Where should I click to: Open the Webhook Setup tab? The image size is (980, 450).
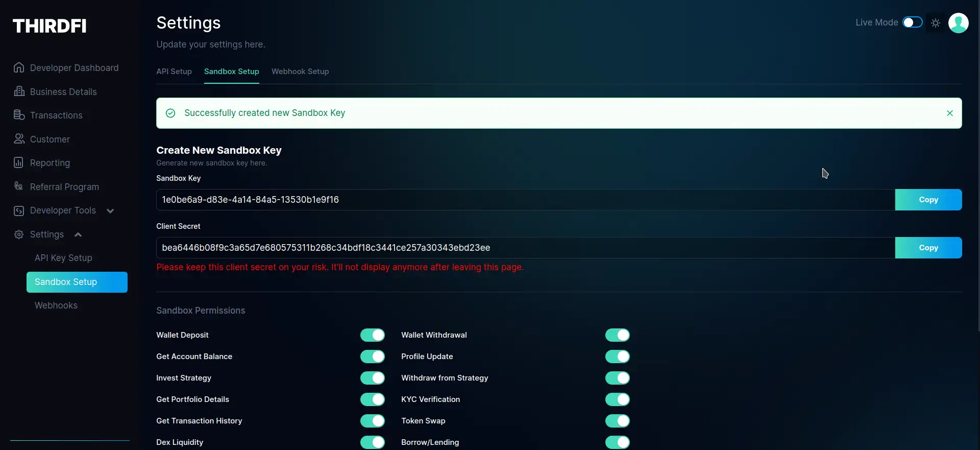300,72
